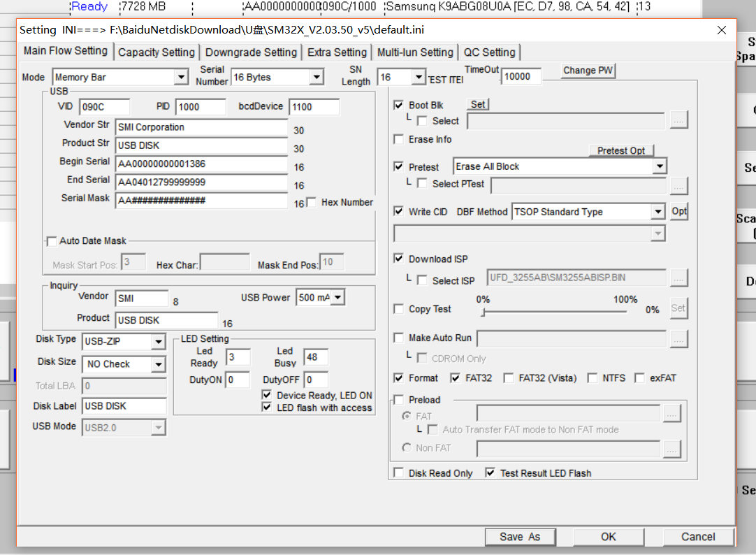Switch to QC Setting tab

pyautogui.click(x=489, y=52)
